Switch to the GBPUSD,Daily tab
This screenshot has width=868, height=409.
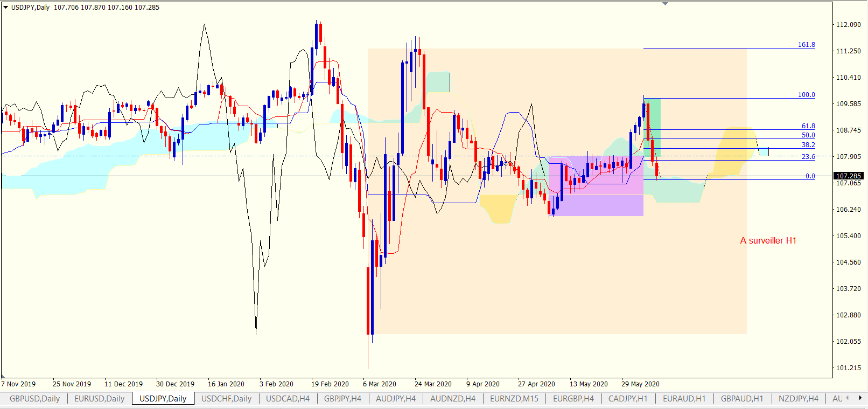coord(34,399)
